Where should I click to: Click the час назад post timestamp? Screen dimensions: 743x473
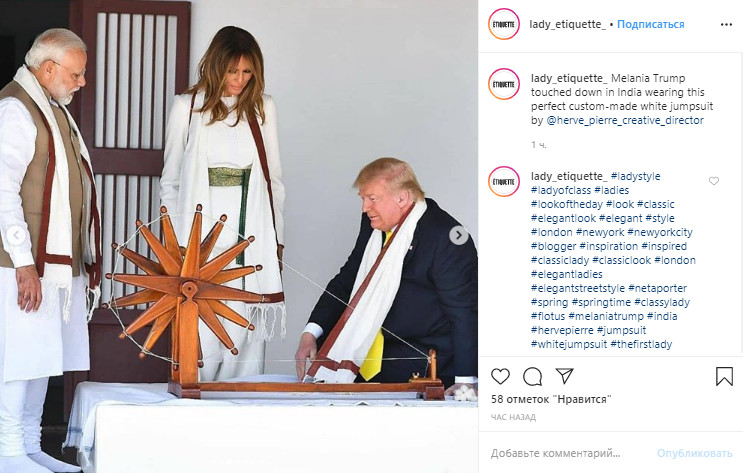(x=513, y=417)
